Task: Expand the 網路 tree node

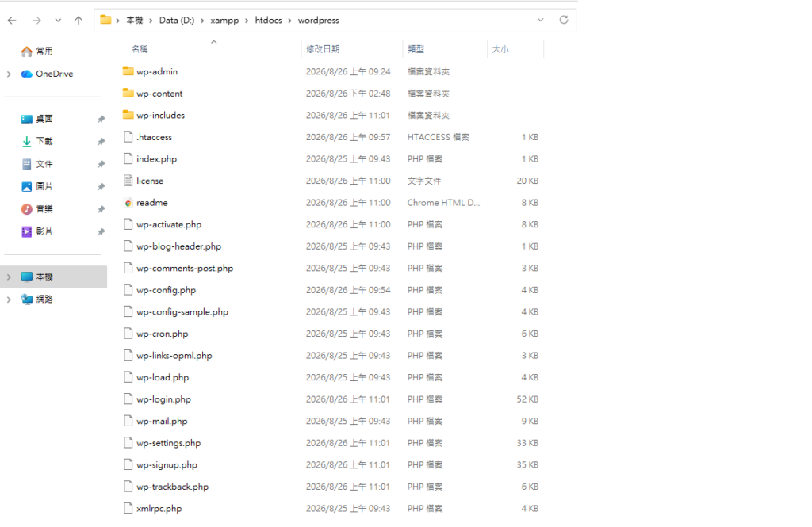Action: pos(9,300)
